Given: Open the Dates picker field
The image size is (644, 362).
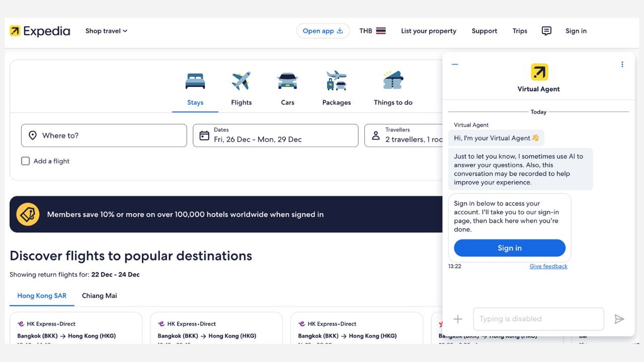Looking at the screenshot, I should point(275,135).
